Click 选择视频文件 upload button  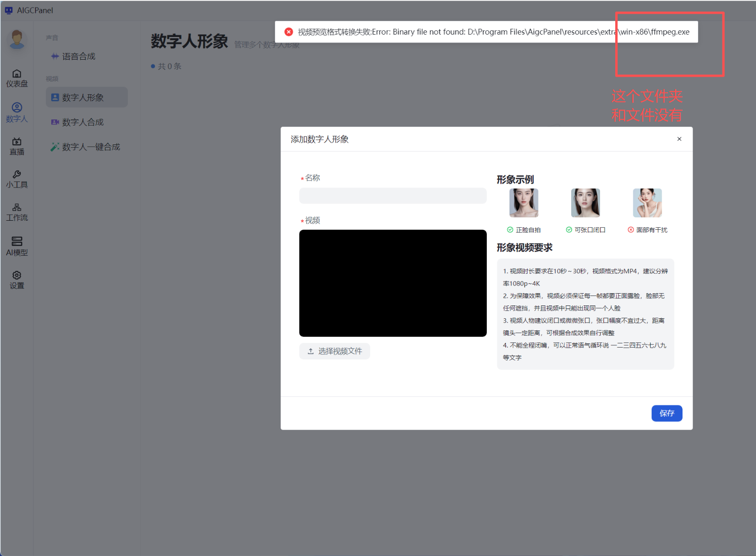click(334, 351)
